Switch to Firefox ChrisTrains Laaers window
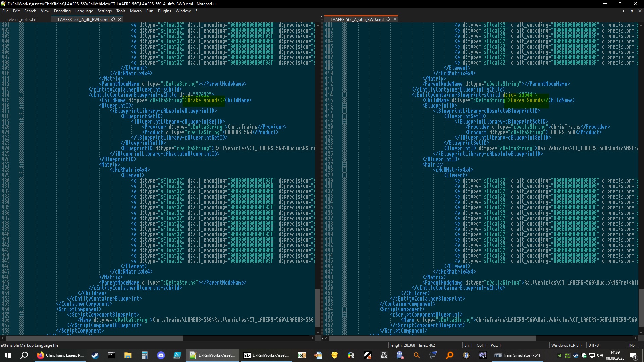This screenshot has height=362, width=644. pyautogui.click(x=60, y=355)
